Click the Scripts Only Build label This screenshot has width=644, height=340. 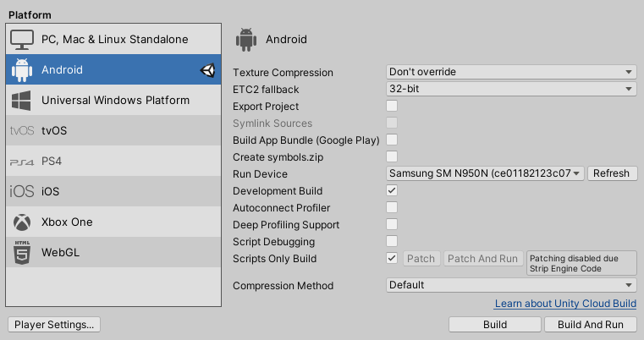pos(275,259)
